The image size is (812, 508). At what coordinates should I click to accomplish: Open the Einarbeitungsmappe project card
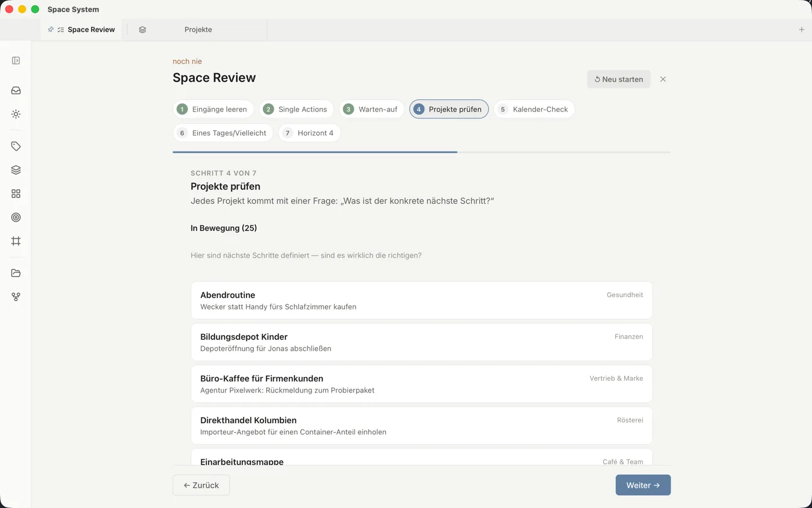click(422, 457)
